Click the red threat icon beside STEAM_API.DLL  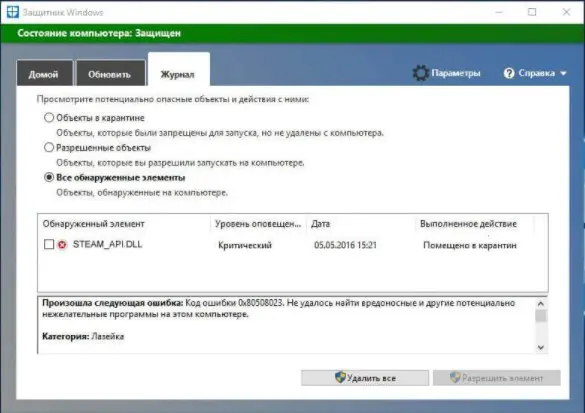(x=62, y=245)
